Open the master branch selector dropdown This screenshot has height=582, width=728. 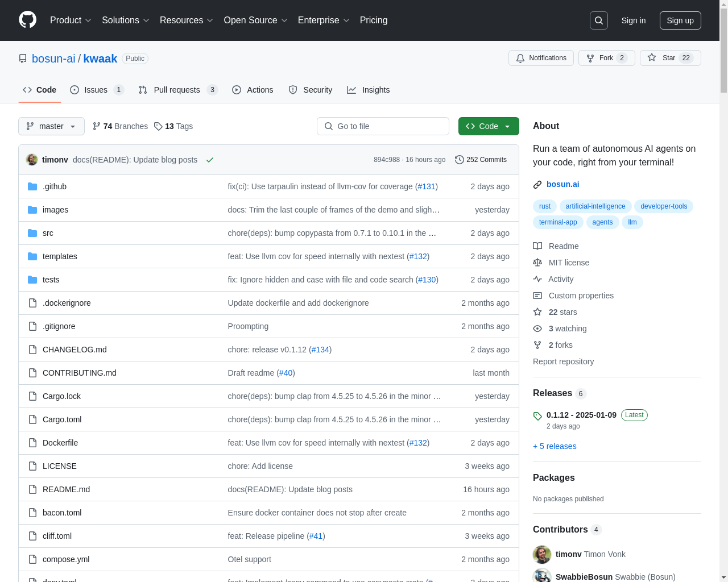coord(51,126)
